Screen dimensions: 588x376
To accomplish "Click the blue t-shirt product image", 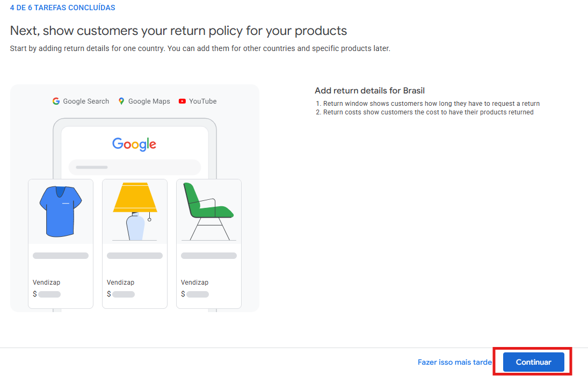I will pos(60,211).
